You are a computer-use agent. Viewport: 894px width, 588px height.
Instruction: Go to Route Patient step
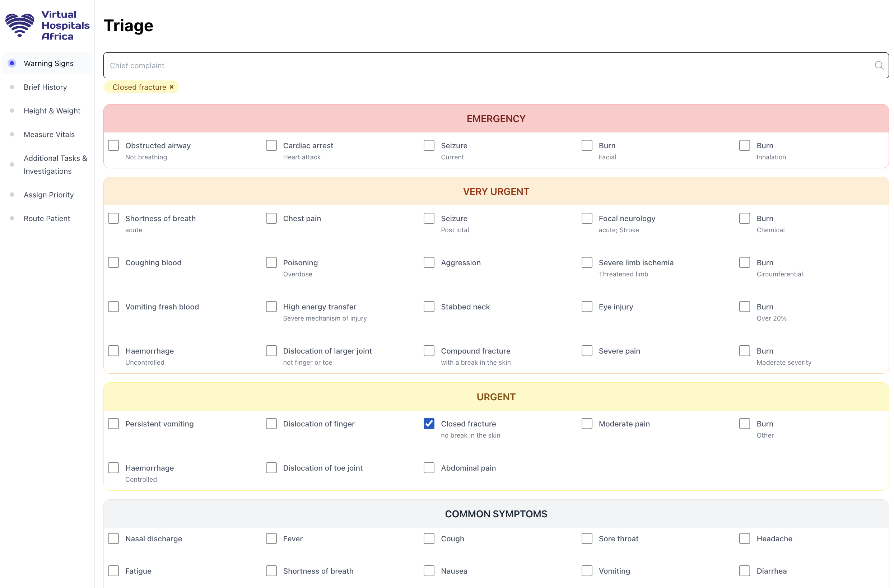(47, 219)
